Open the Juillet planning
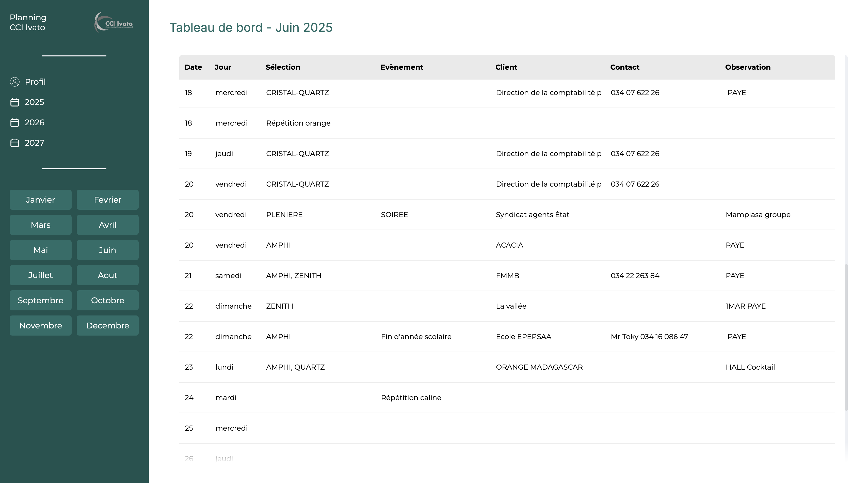 click(40, 275)
